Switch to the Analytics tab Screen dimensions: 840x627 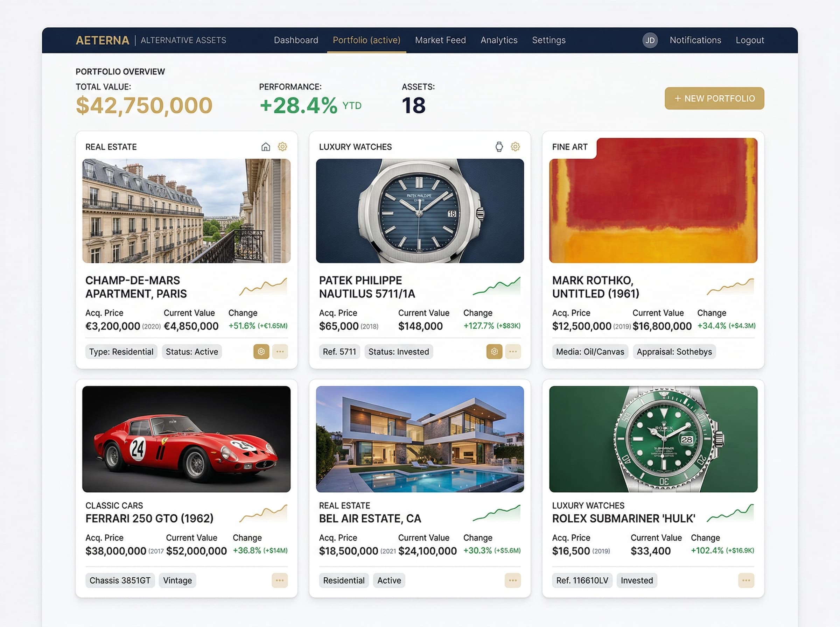pyautogui.click(x=499, y=40)
